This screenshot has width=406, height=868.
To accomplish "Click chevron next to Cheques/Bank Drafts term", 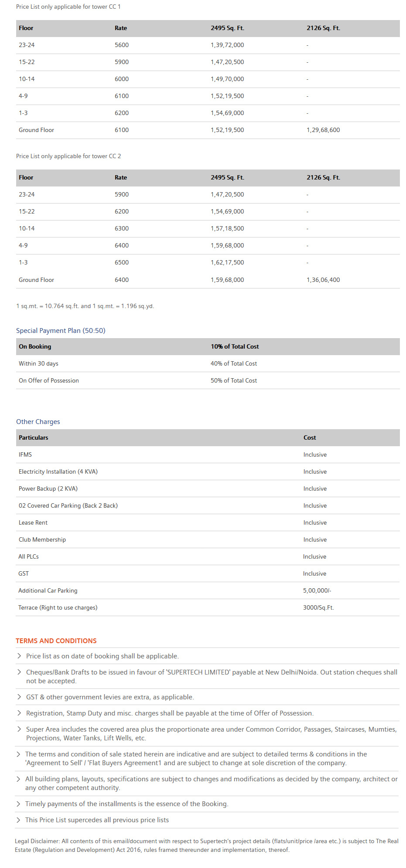I will 19,672.
